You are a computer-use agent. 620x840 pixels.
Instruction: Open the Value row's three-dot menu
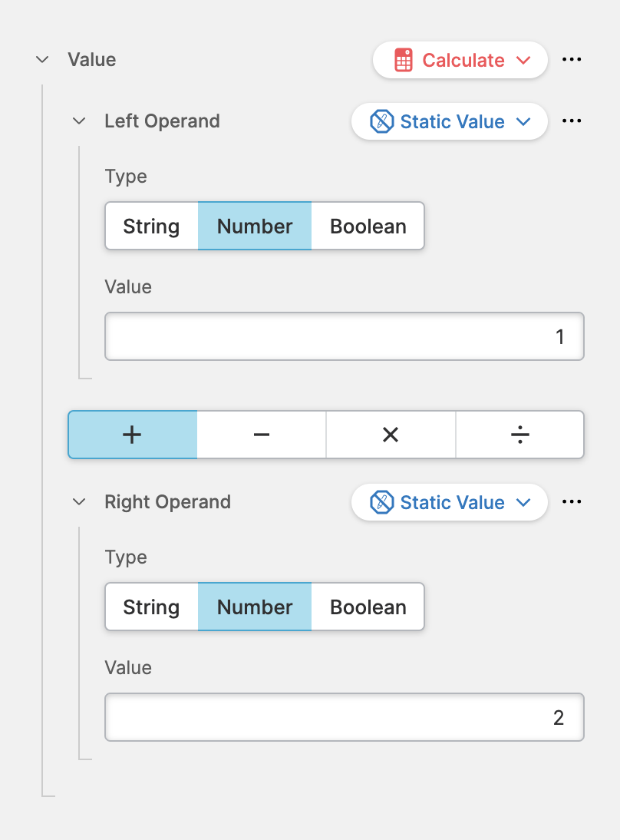click(x=572, y=60)
